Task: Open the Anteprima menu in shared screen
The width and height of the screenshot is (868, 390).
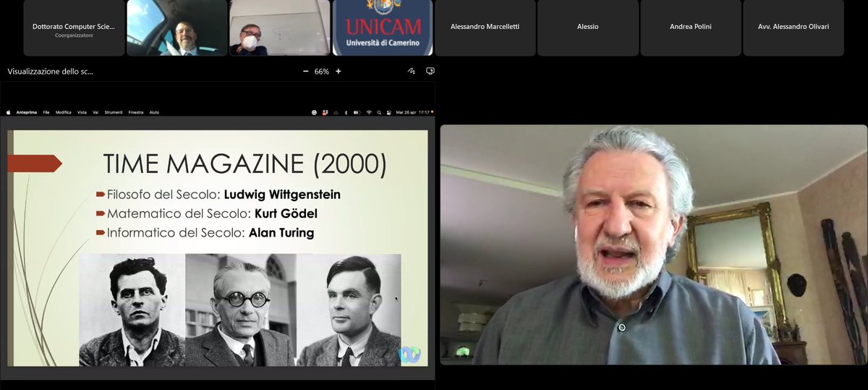Action: pos(27,112)
